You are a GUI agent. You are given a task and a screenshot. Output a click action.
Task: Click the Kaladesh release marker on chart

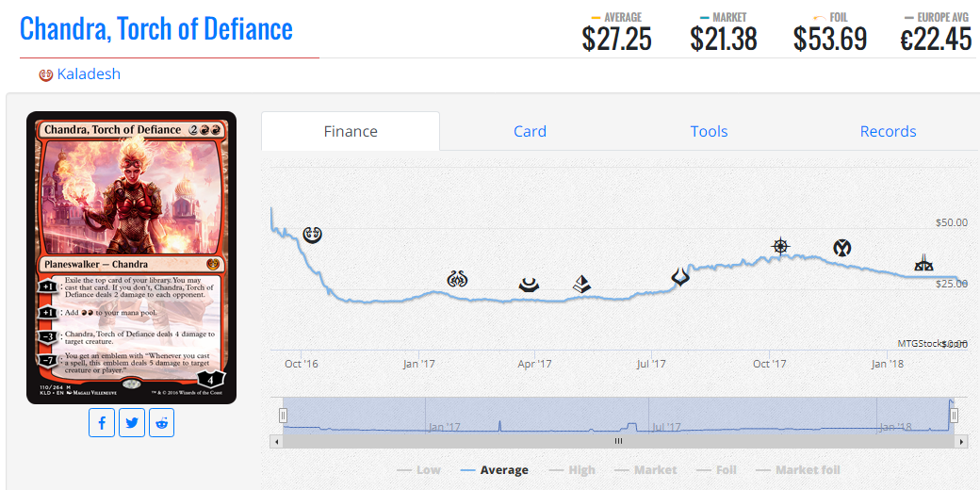point(313,235)
